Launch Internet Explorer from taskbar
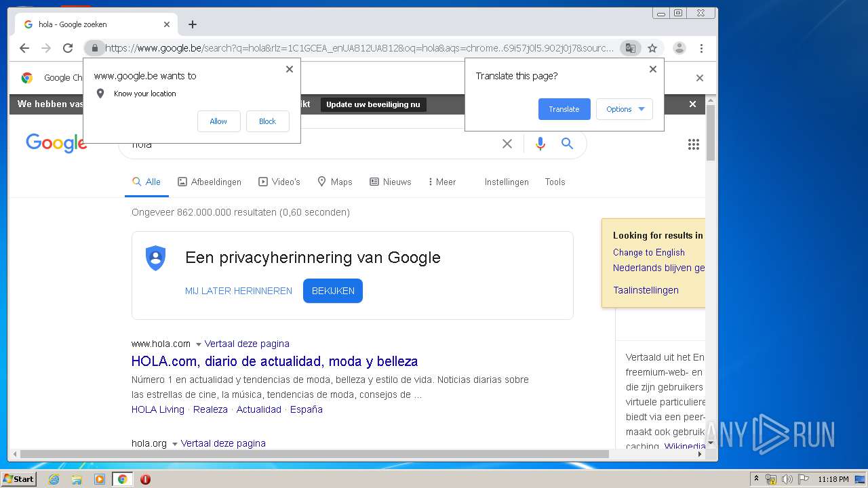868x488 pixels. click(54, 479)
